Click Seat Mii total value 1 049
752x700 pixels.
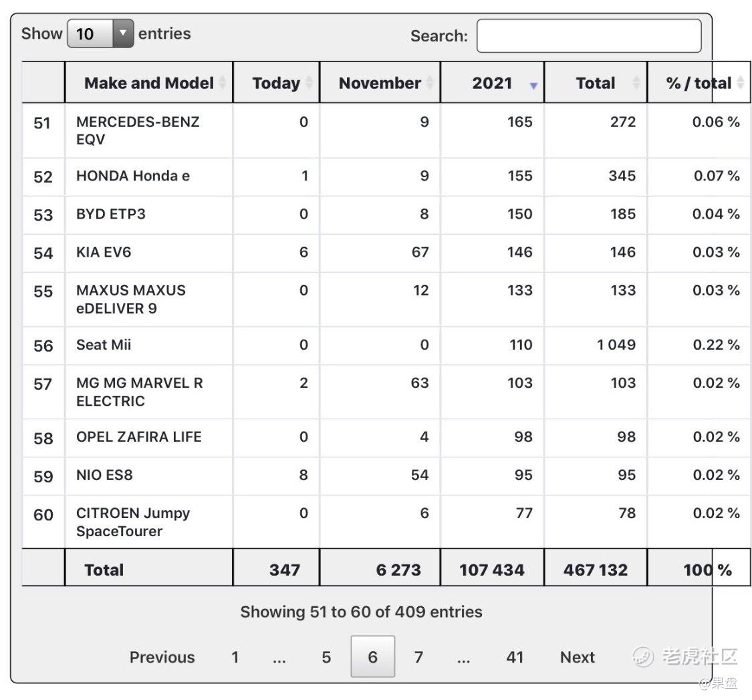(616, 344)
